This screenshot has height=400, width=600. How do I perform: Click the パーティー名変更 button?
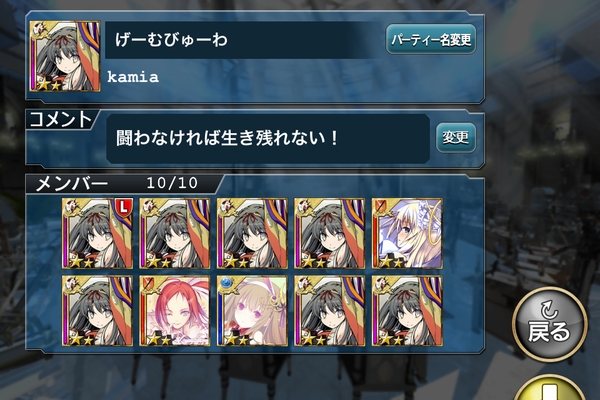point(431,39)
